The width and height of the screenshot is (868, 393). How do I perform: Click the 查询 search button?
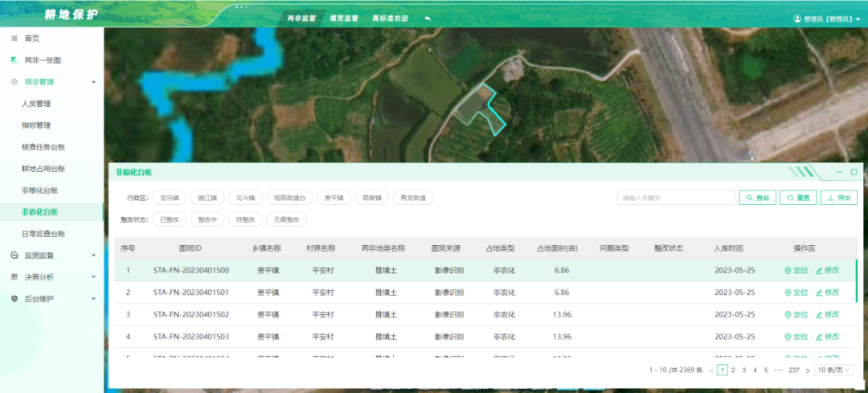coord(757,198)
